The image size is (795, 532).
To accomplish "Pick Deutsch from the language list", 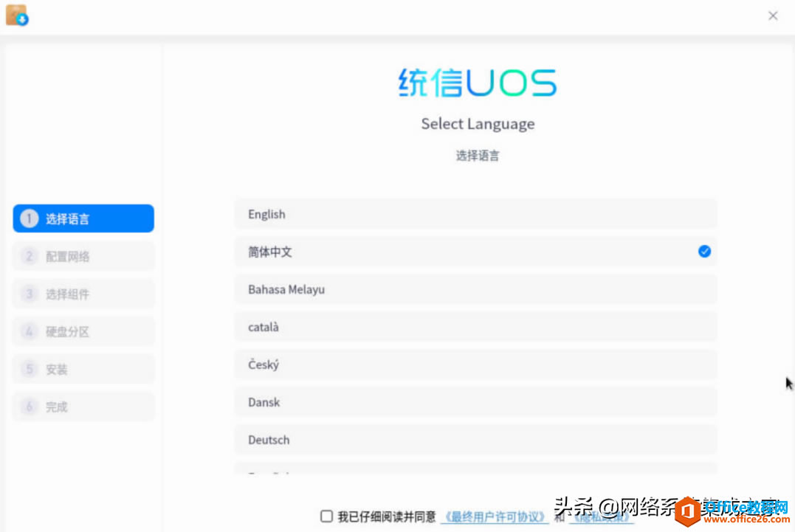I will coord(475,440).
